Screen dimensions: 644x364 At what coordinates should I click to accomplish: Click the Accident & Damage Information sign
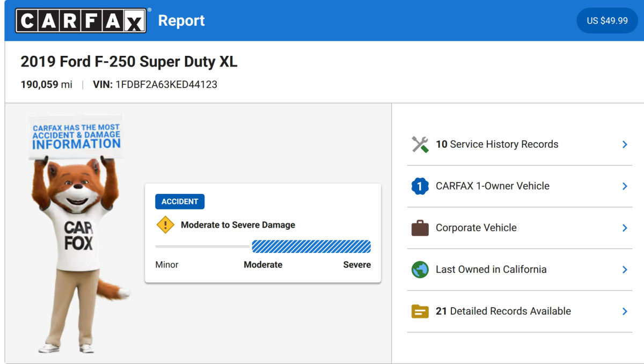coord(76,136)
